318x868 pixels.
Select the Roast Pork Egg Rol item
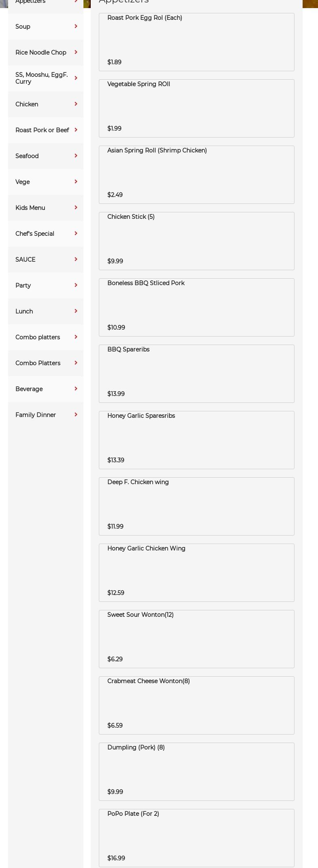196,42
